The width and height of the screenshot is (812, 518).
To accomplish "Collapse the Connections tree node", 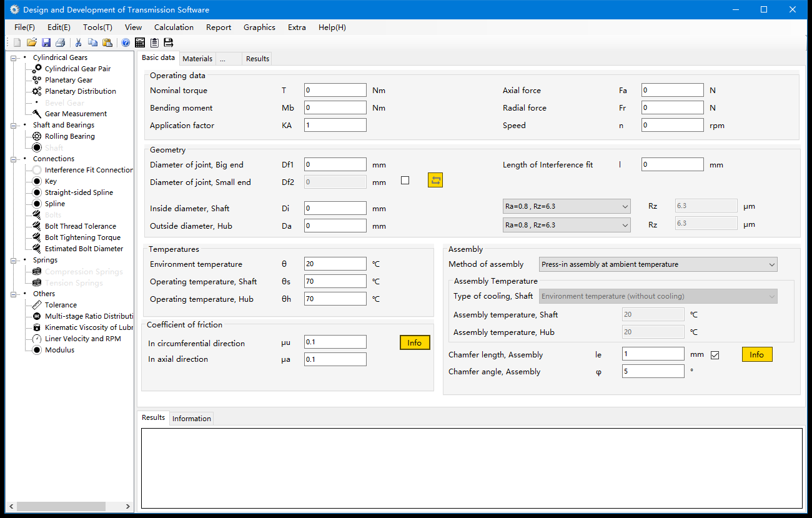I will pyautogui.click(x=14, y=159).
